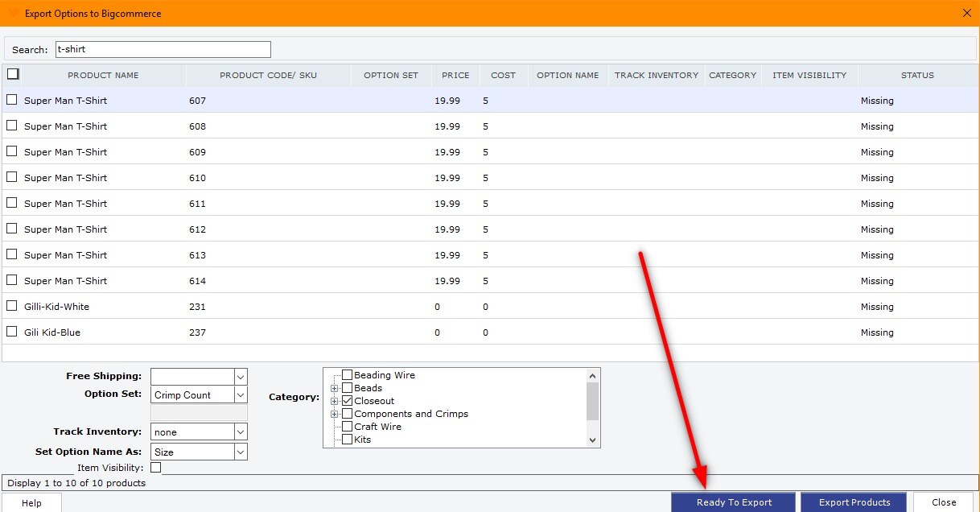Click the Option Set column header
This screenshot has height=512, width=980.
click(391, 75)
